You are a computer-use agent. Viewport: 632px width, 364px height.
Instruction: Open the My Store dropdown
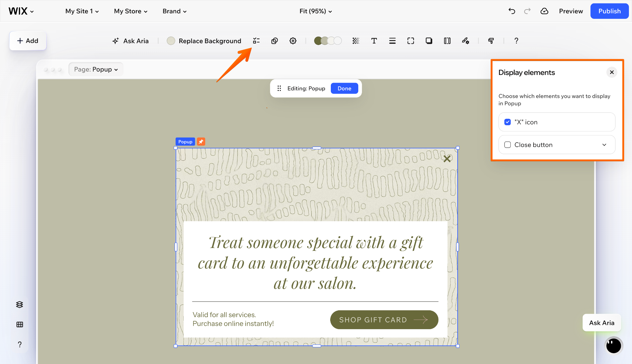(131, 11)
